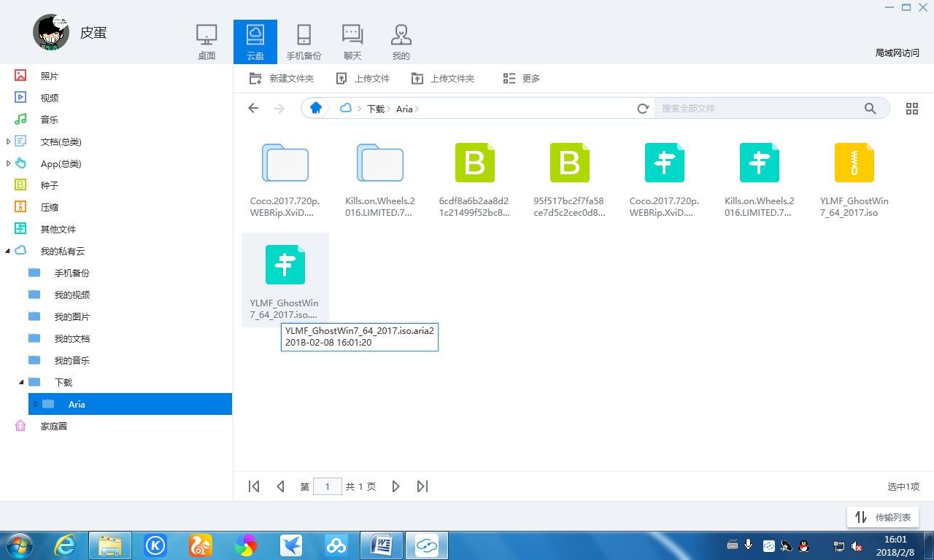Viewport: 934px width, 560px height.
Task: Open the Windows Start menu
Action: pyautogui.click(x=20, y=545)
